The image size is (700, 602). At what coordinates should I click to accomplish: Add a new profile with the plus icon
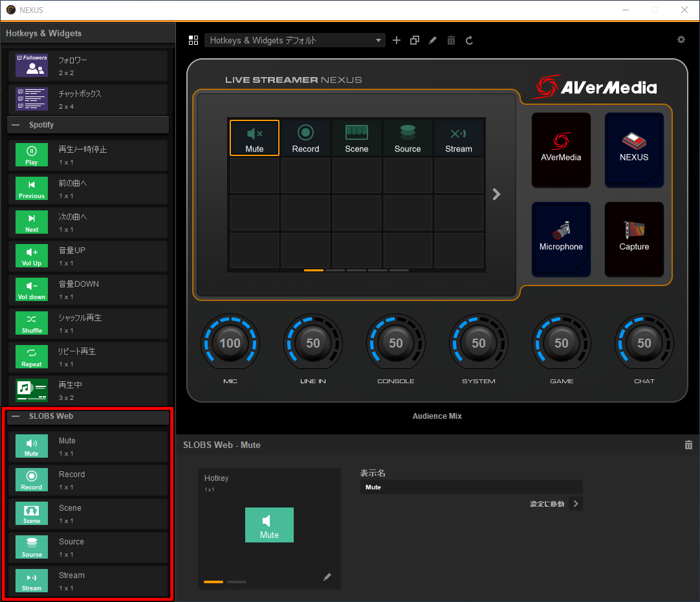coord(397,40)
